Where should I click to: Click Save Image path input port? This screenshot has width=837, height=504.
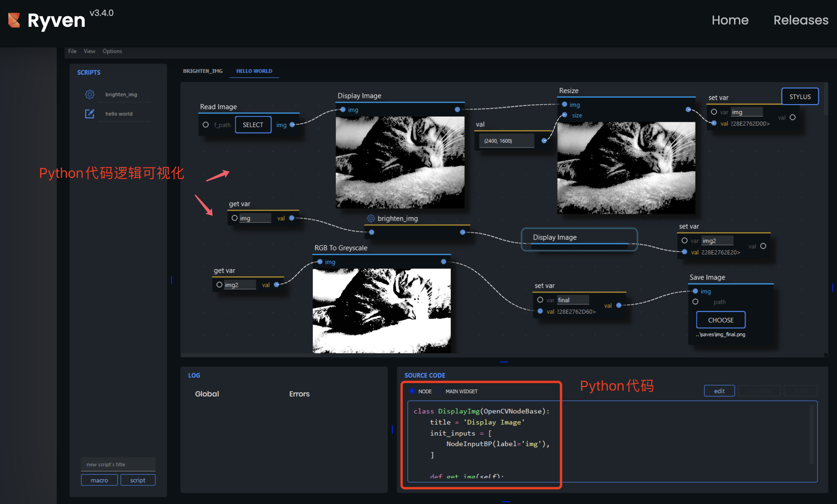tap(696, 302)
